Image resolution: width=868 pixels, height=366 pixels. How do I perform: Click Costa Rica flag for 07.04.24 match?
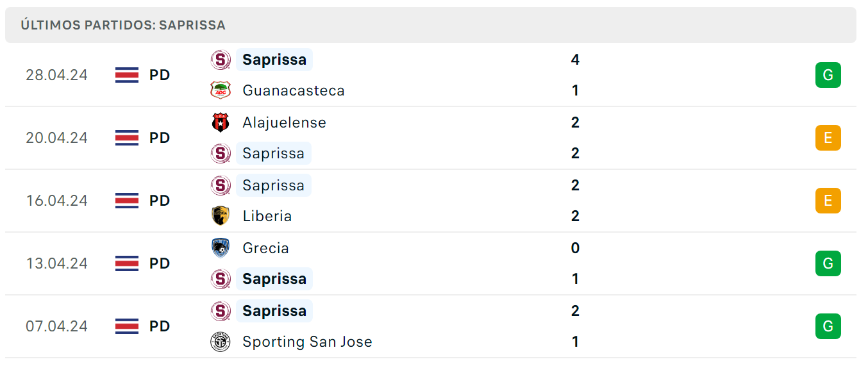pyautogui.click(x=126, y=326)
